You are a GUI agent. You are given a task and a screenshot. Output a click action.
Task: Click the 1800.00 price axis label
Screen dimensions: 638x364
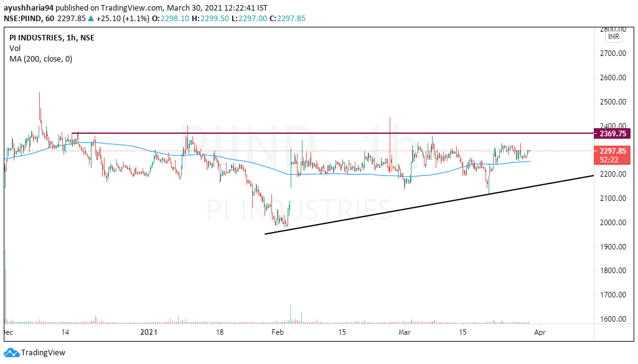(612, 271)
